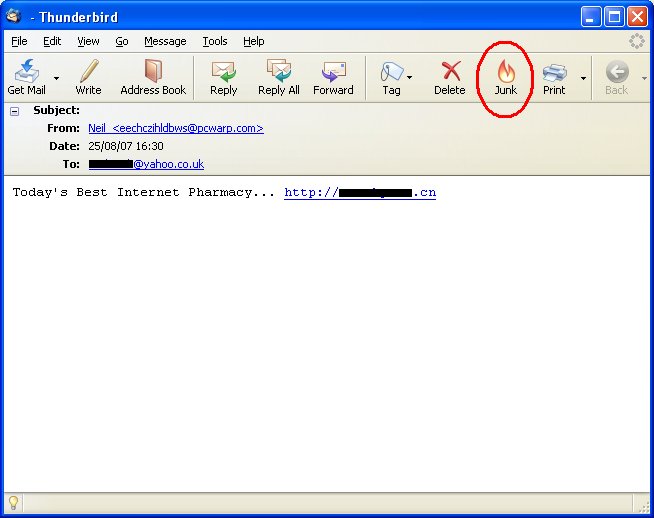Screen dimensions: 654x518
Task: Open the Print dropdown arrow
Action: point(583,78)
